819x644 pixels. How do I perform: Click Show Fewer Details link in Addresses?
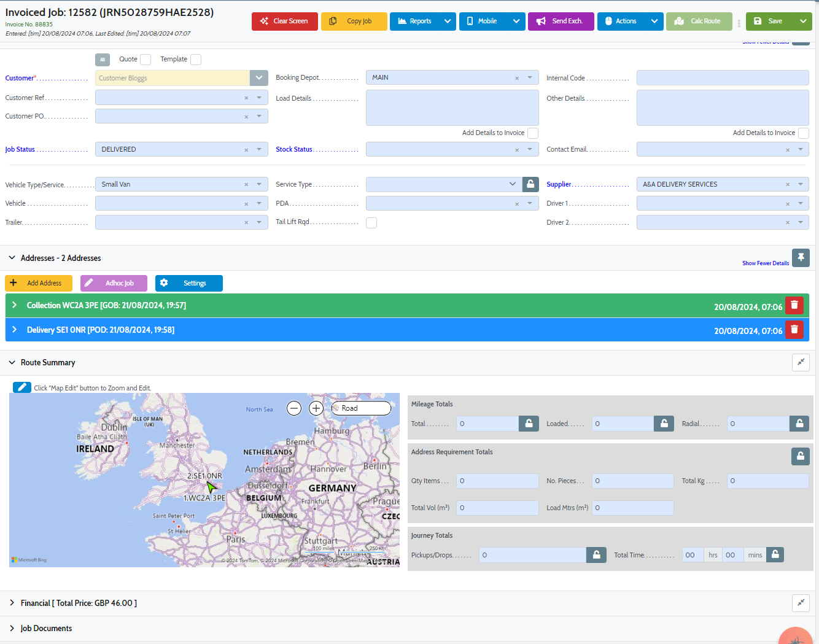[x=766, y=263]
